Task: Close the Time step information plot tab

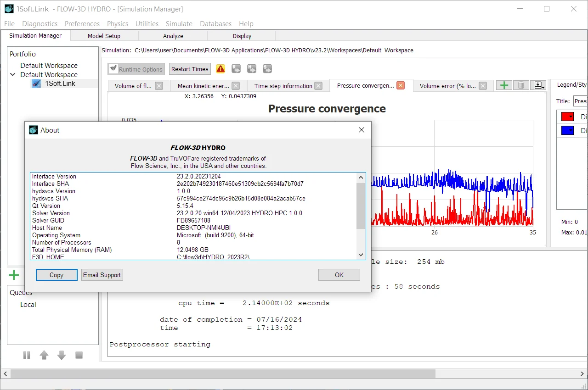Action: click(x=319, y=86)
